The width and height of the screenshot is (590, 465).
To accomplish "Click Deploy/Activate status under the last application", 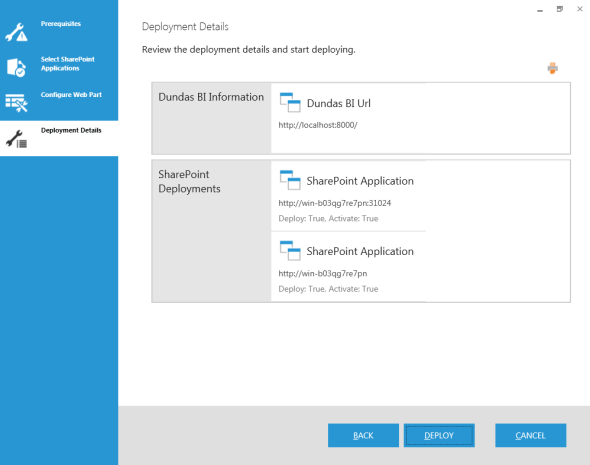I will click(x=328, y=289).
